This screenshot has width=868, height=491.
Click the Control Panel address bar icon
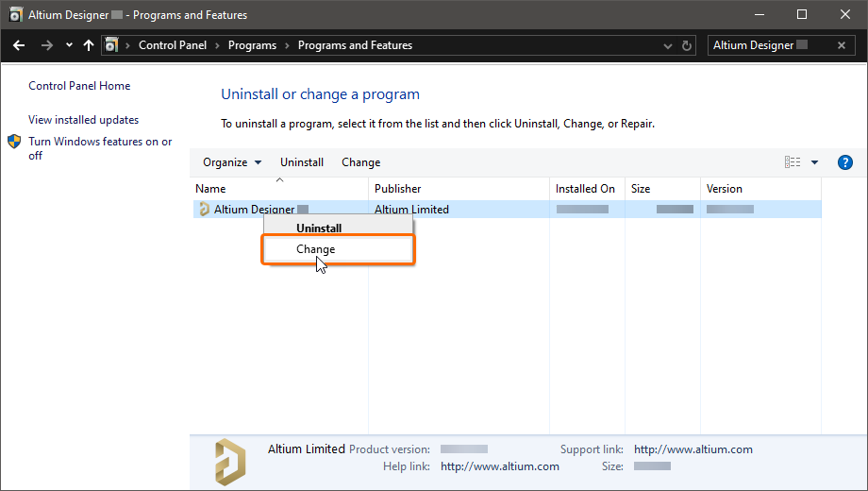(112, 45)
